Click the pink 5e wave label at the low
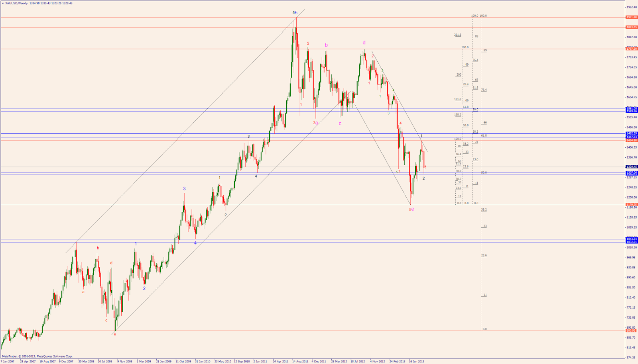 coord(412,209)
